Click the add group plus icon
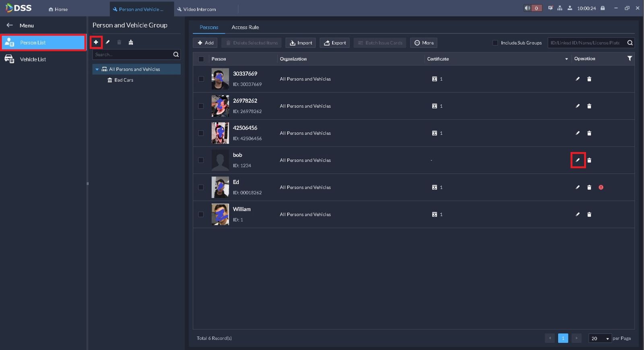644x350 pixels. pos(96,42)
